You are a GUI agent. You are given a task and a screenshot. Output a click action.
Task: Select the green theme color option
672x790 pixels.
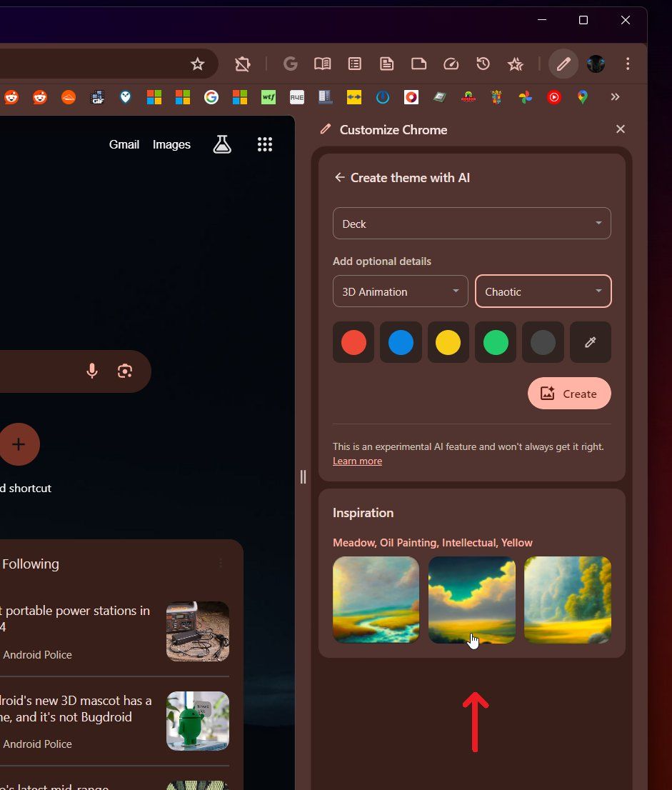496,342
